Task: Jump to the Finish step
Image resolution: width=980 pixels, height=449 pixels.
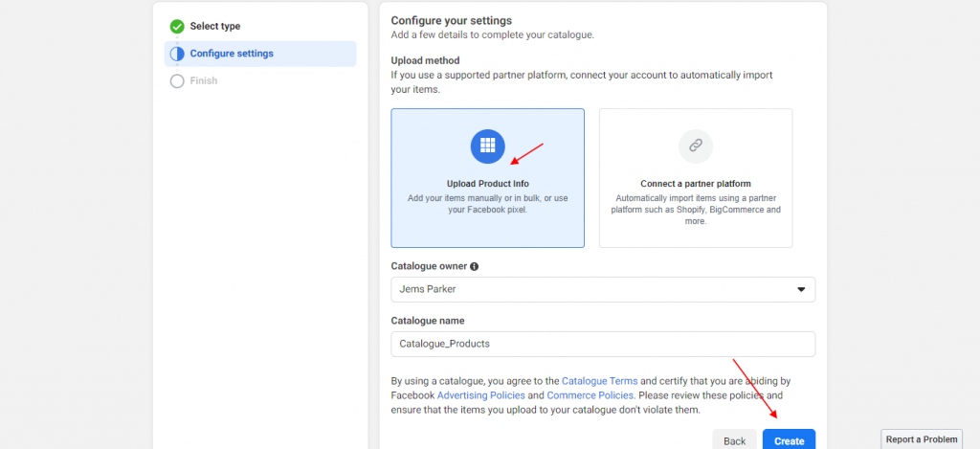Action: 204,81
